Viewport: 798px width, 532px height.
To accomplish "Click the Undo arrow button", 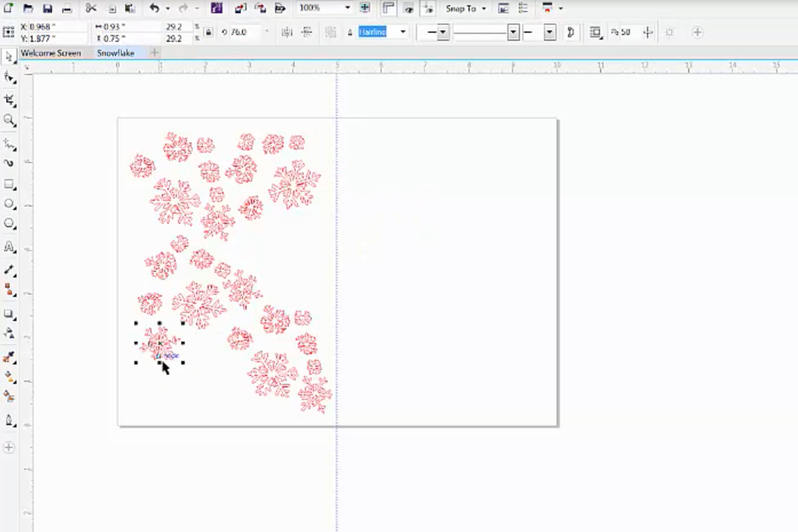I will (x=154, y=9).
